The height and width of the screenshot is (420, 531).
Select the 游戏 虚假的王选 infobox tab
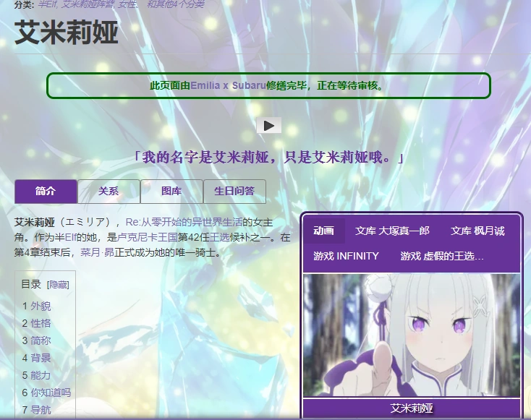[441, 256]
